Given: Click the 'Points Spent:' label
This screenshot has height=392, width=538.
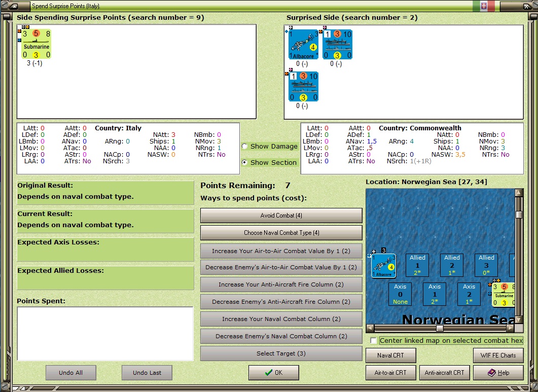Looking at the screenshot, I should (41, 301).
